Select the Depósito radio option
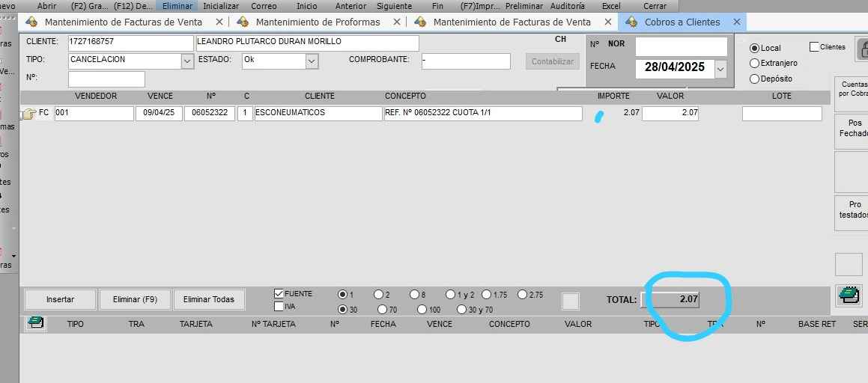The width and height of the screenshot is (868, 383). (x=755, y=79)
